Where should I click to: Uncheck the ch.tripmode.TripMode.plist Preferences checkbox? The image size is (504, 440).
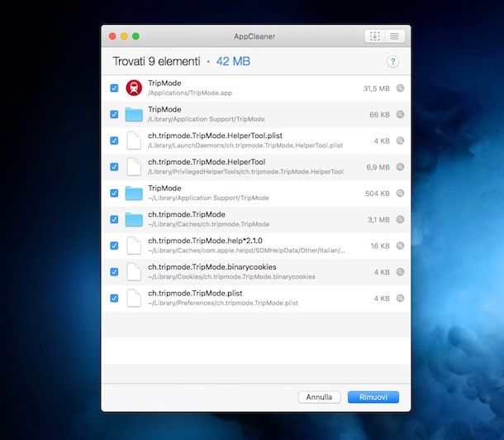114,298
